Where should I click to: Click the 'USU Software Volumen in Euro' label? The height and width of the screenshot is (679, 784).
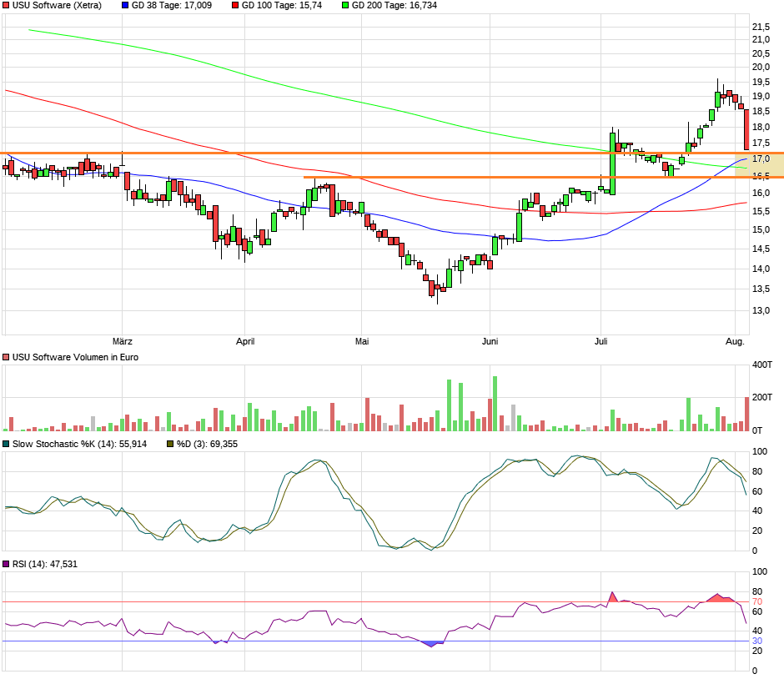coord(76,358)
